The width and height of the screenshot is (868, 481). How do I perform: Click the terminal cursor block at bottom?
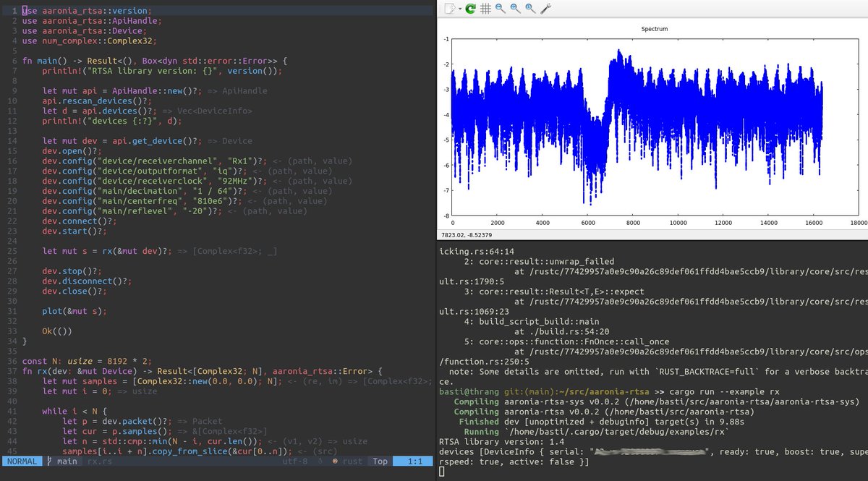point(442,472)
